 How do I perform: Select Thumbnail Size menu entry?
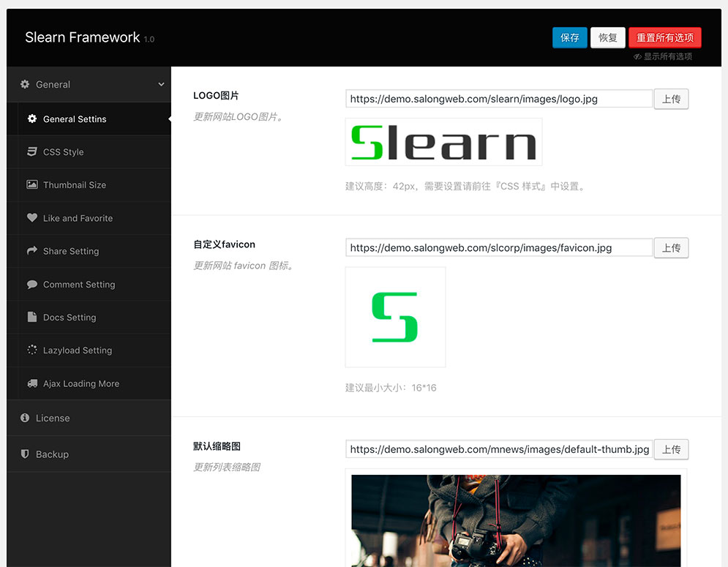coord(89,185)
